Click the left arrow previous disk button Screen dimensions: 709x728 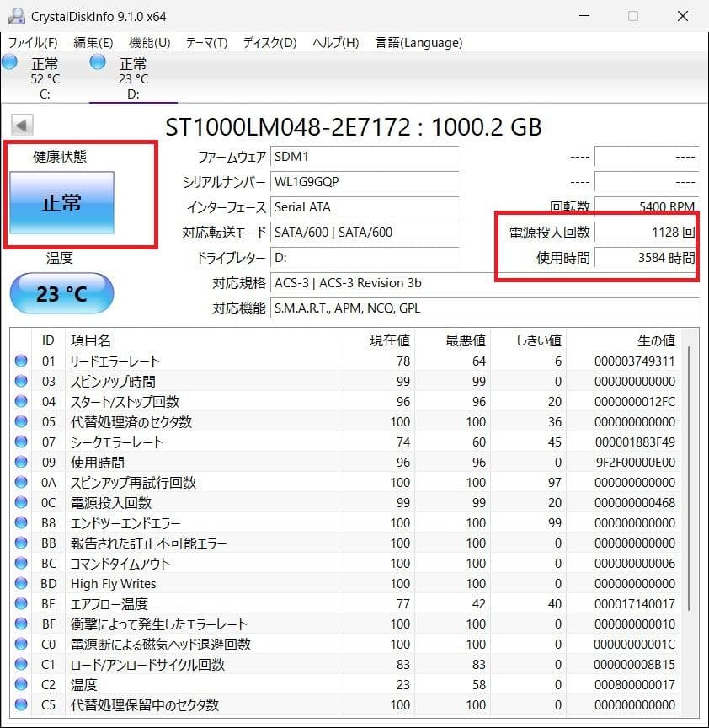pyautogui.click(x=22, y=126)
